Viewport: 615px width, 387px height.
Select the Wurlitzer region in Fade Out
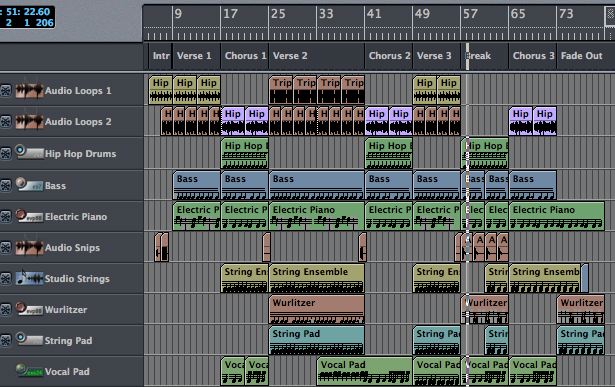580,309
